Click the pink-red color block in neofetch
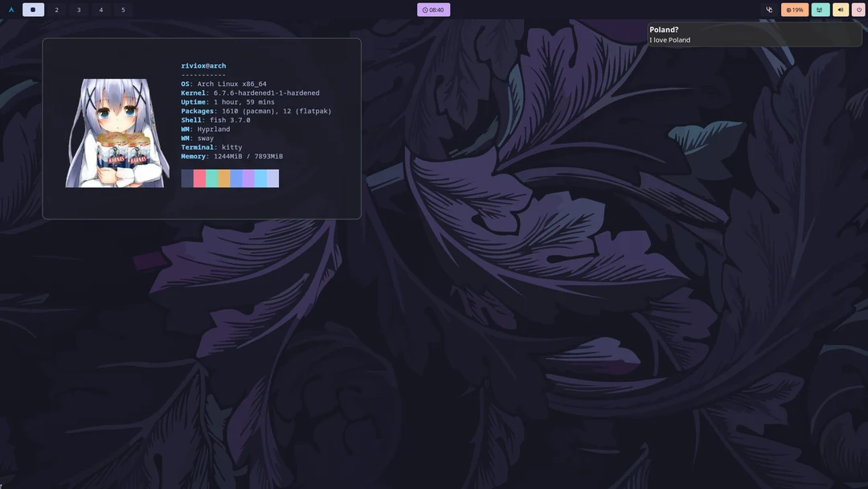868x489 pixels. pos(199,179)
